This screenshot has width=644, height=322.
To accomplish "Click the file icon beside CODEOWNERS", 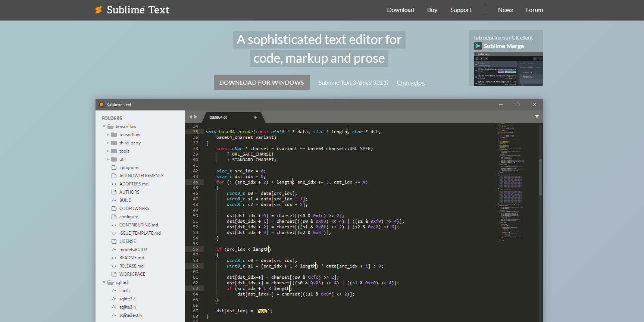I will pos(114,209).
